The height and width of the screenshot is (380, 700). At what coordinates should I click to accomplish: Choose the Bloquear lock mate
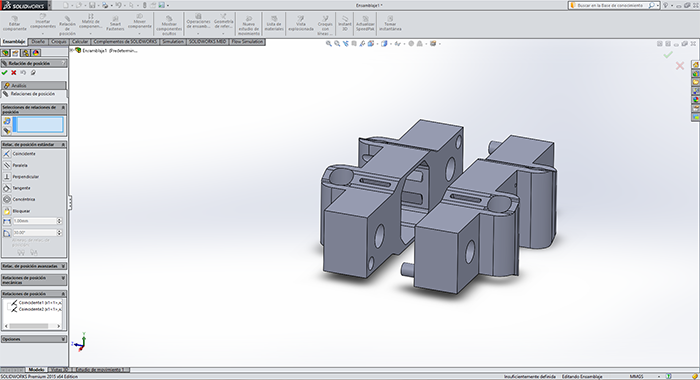(21, 211)
